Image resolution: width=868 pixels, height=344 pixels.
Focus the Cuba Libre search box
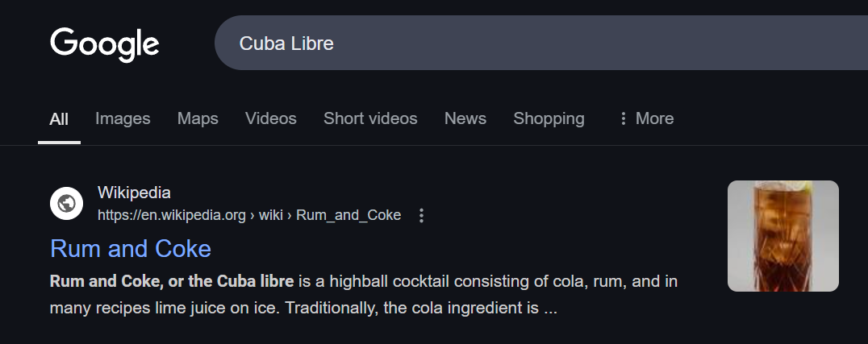[484, 44]
